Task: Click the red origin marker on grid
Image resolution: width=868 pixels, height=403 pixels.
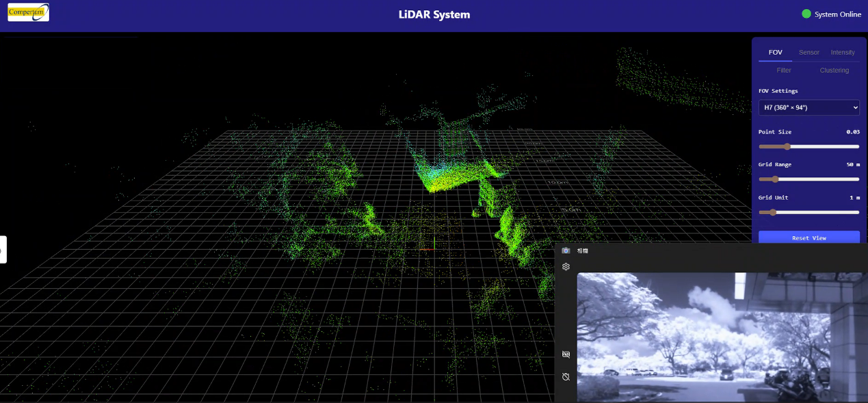Action: pyautogui.click(x=427, y=249)
